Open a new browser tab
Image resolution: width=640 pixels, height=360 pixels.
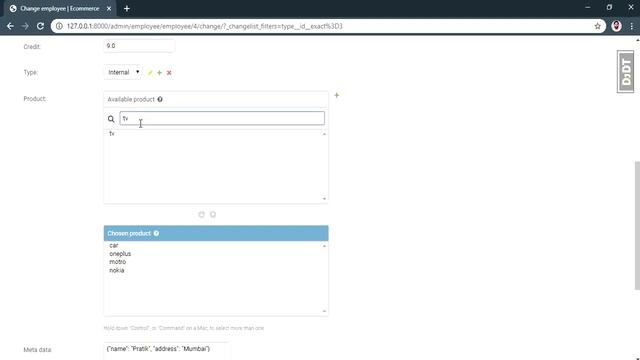click(x=127, y=9)
